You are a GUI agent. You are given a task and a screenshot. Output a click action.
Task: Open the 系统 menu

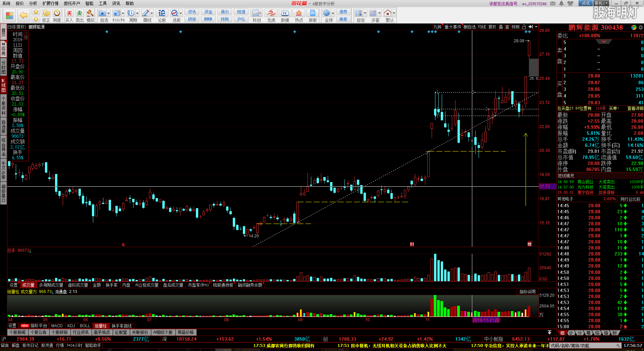[x=6, y=3]
